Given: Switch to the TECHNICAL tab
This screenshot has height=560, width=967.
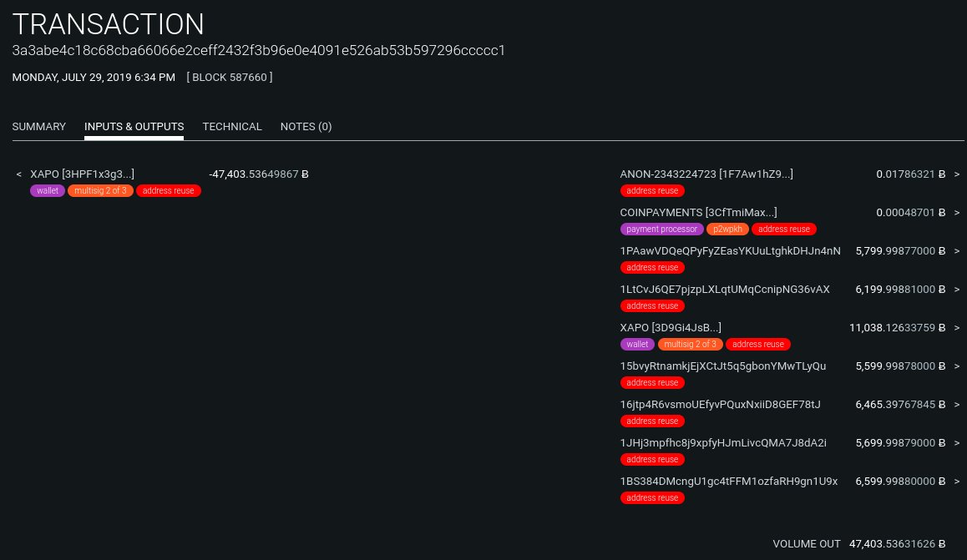Looking at the screenshot, I should (232, 126).
